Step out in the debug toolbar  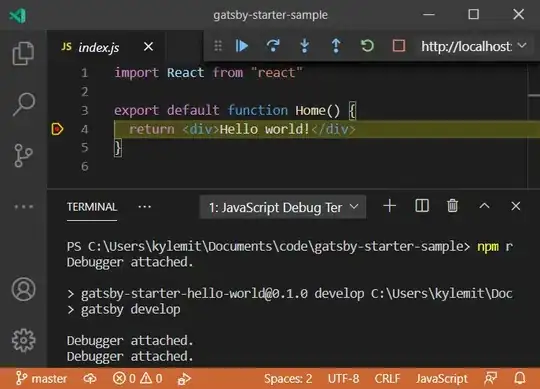(x=336, y=46)
